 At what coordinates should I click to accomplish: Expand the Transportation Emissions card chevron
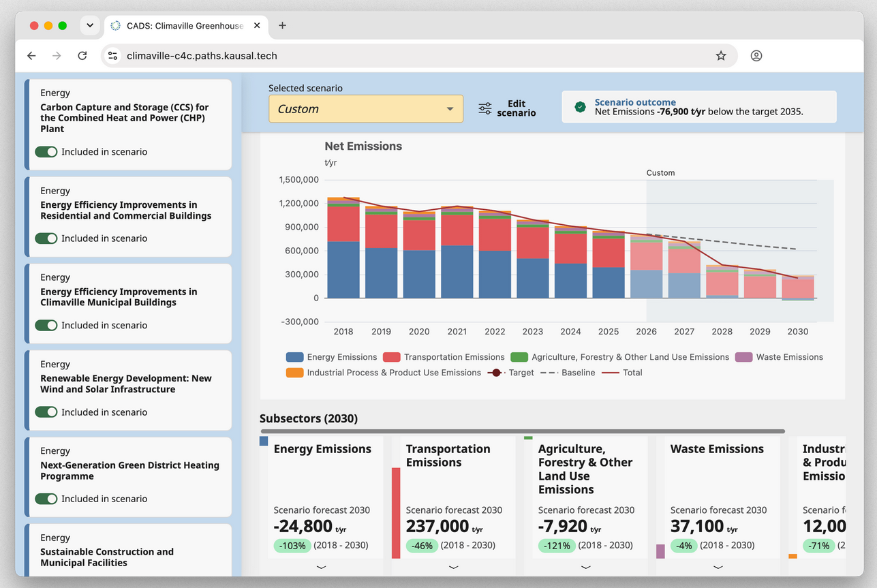(454, 567)
